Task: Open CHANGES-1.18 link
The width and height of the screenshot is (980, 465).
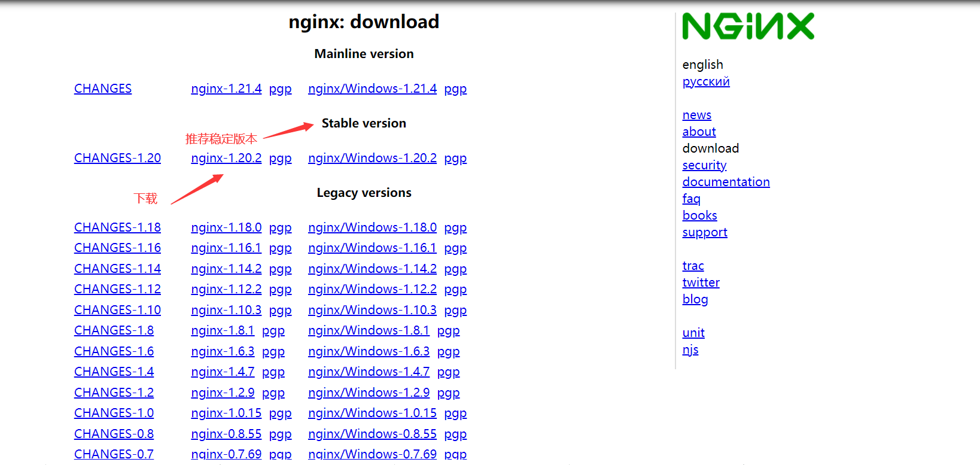Action: (117, 227)
